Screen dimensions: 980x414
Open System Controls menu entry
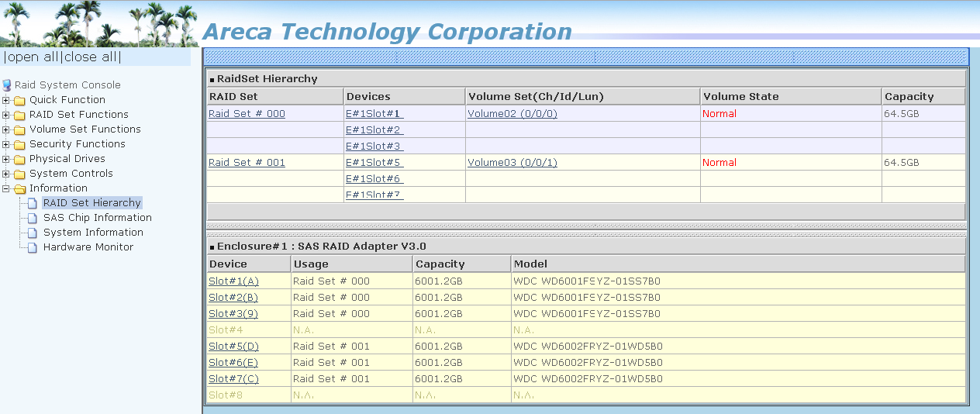pos(71,174)
